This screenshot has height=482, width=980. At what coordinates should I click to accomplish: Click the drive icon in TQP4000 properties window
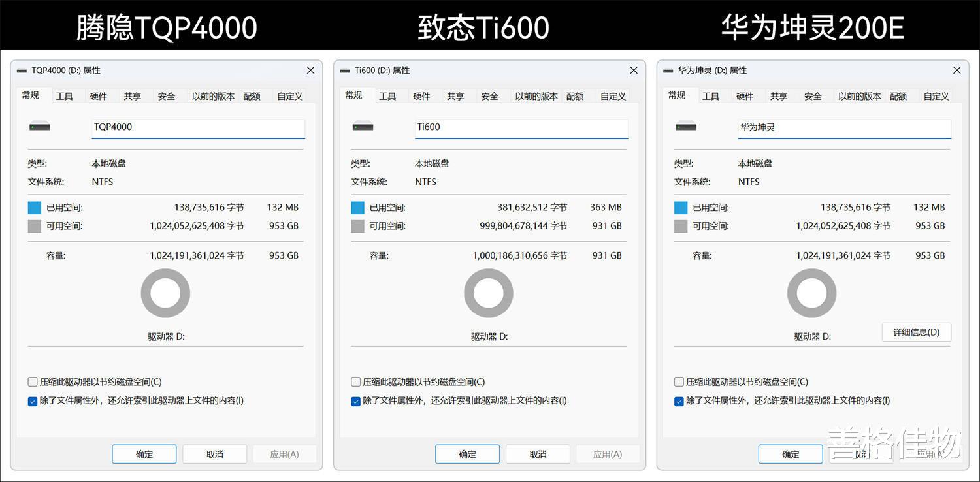coord(40,127)
